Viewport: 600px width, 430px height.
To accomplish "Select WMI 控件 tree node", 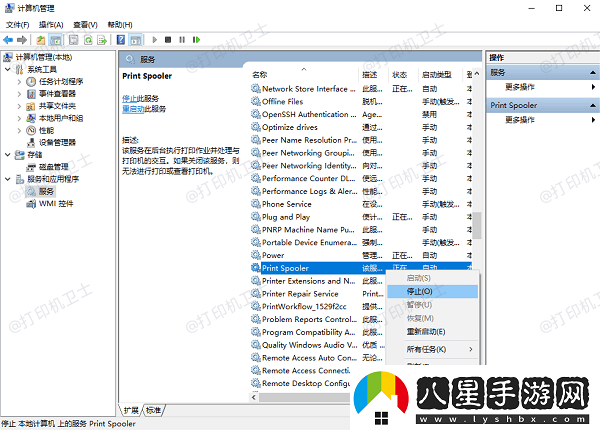I will [56, 204].
